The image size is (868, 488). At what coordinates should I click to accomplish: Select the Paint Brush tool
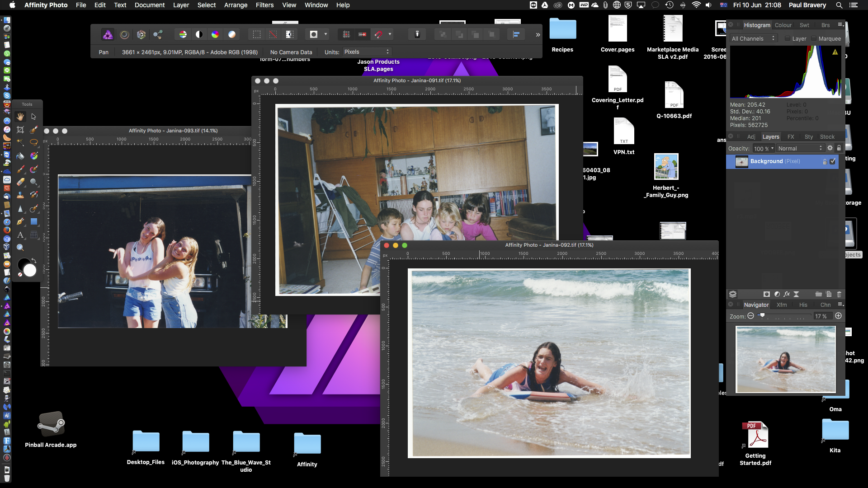coord(20,169)
